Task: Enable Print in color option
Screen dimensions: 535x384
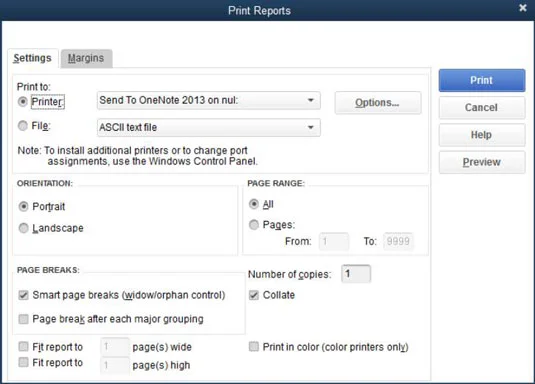Action: [254, 347]
